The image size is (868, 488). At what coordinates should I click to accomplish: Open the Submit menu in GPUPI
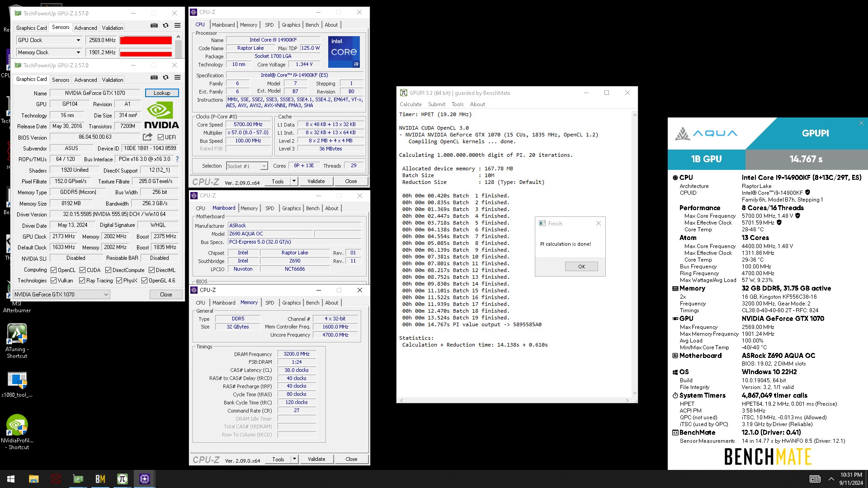[x=437, y=104]
